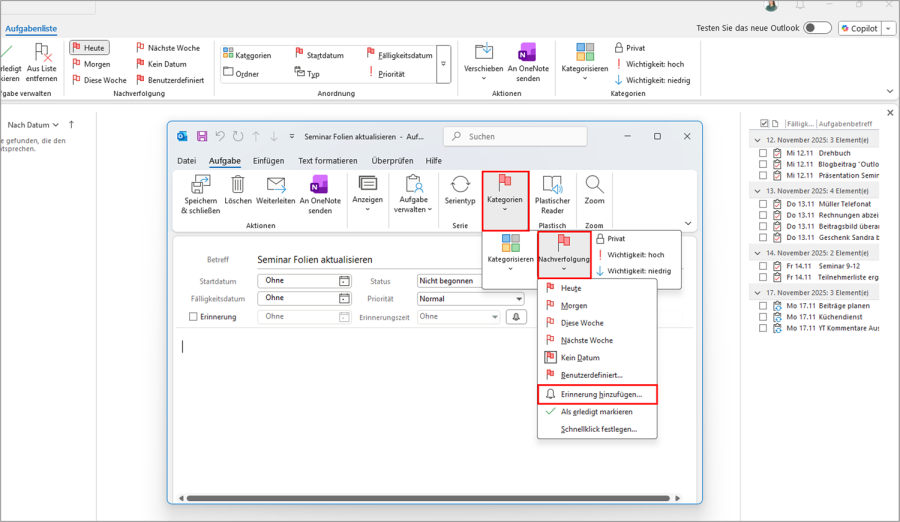Check off Teilnehmerliste task

(762, 277)
